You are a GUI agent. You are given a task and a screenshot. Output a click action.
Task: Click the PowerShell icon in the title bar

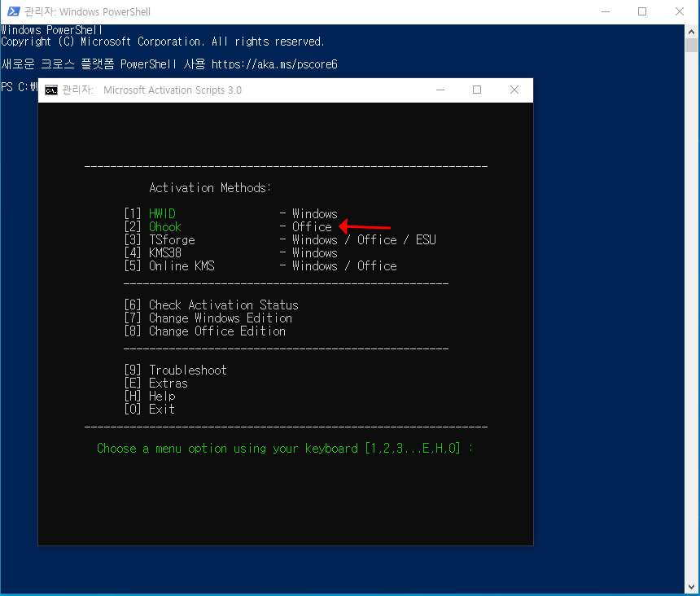point(14,11)
